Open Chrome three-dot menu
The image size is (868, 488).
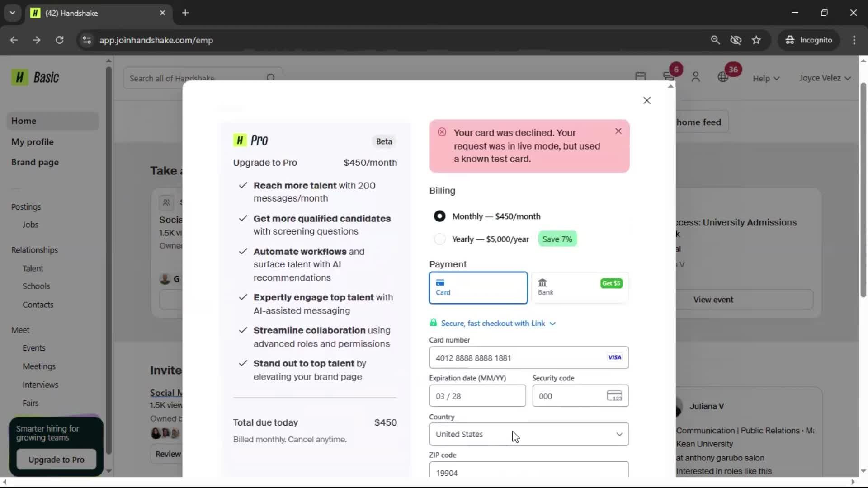click(854, 40)
